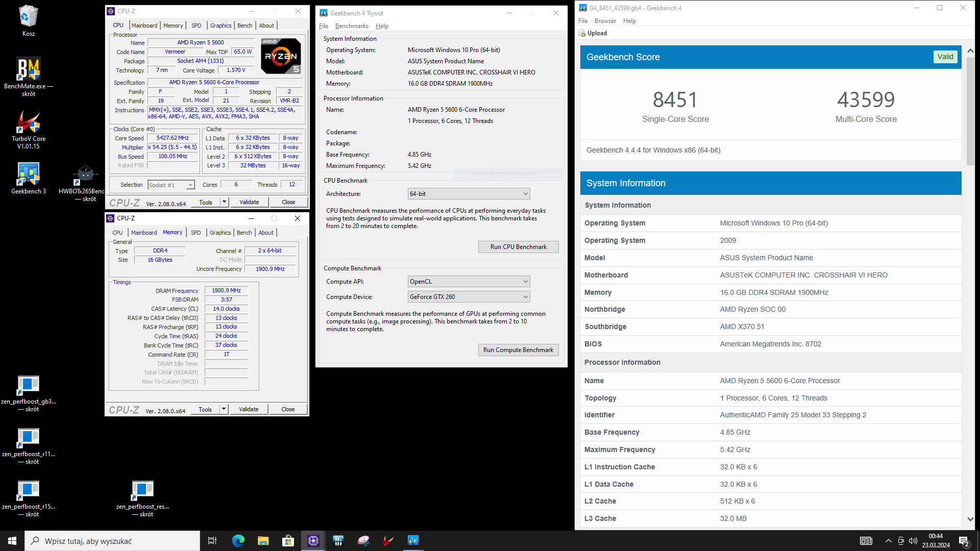Open Tools dropdown arrow in lower CPU-Z

coord(223,409)
